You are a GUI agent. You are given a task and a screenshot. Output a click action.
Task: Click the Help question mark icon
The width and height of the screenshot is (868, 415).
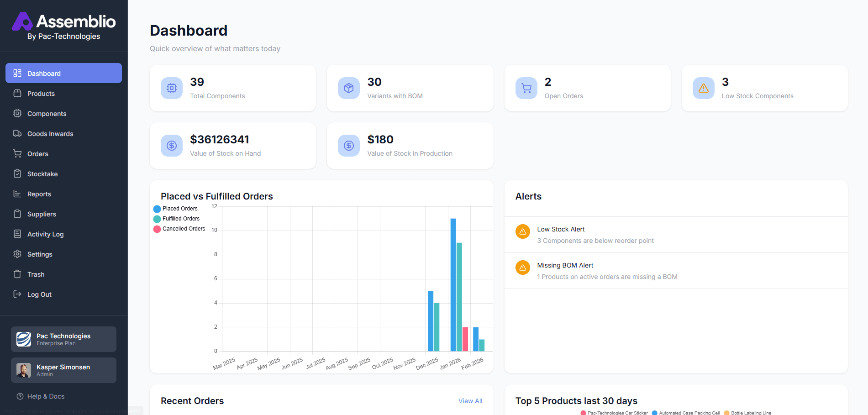coord(20,396)
